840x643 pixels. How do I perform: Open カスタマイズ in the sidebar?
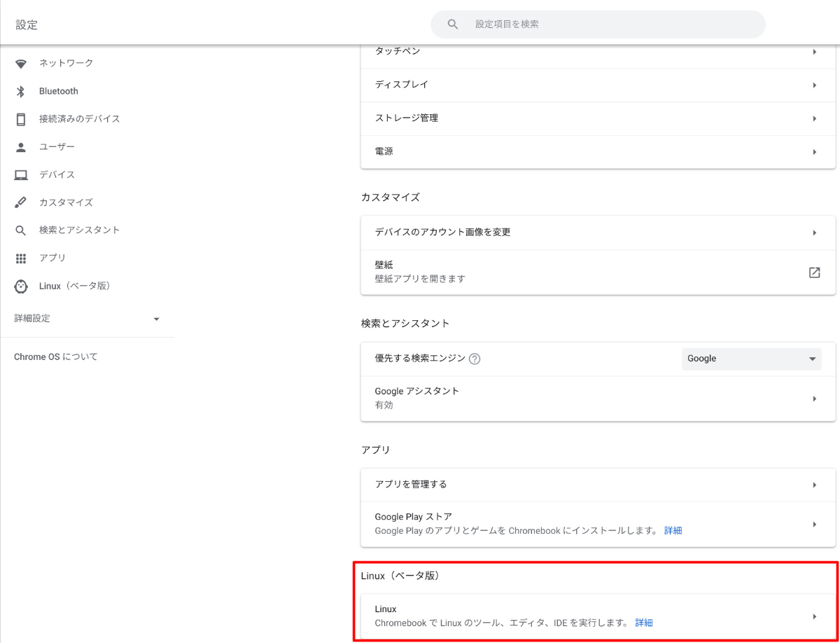click(66, 202)
